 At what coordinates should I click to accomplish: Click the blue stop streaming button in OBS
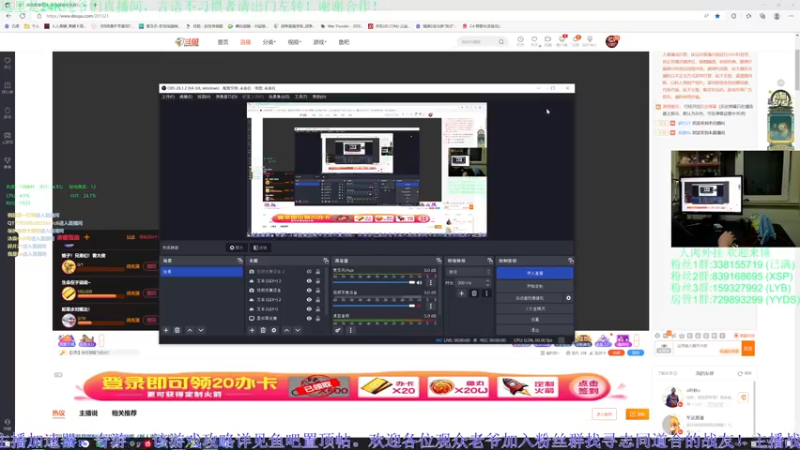[535, 273]
